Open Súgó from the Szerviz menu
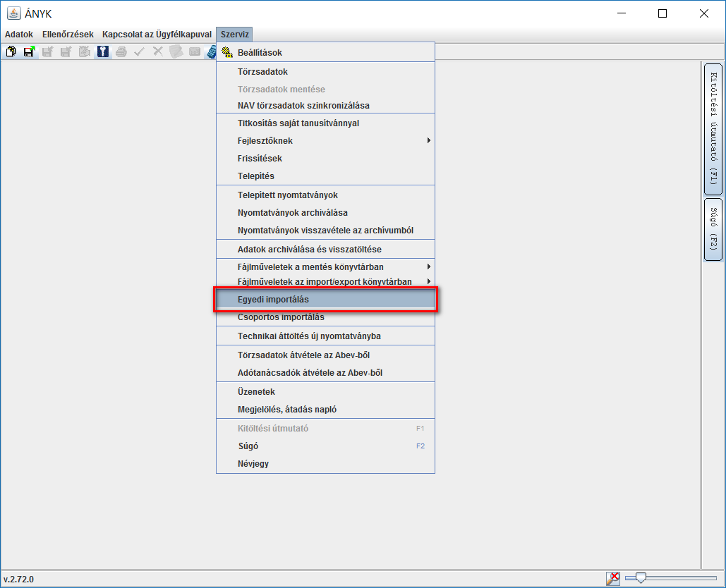726x588 pixels. click(325, 446)
